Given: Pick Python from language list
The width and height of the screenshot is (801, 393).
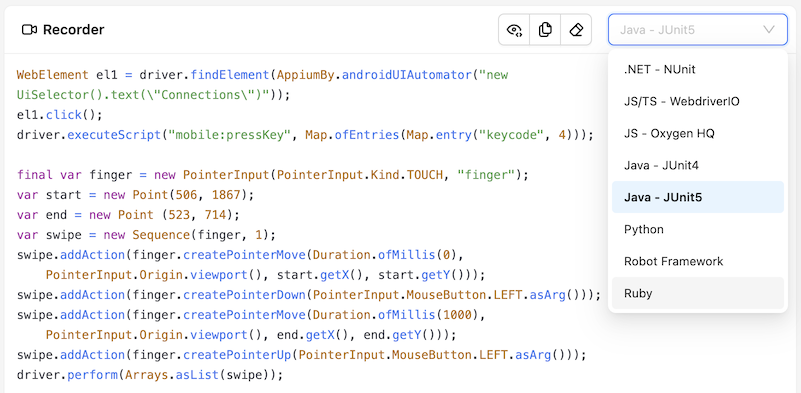Looking at the screenshot, I should [x=698, y=229].
